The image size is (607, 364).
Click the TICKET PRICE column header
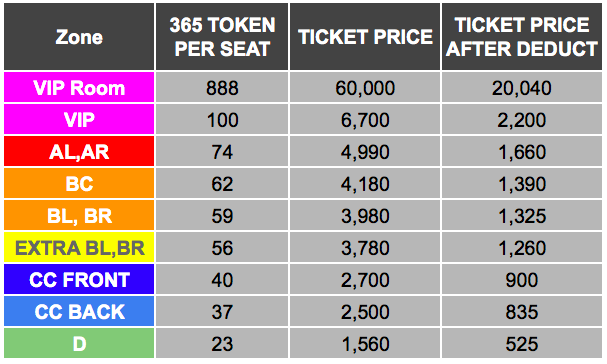[365, 37]
